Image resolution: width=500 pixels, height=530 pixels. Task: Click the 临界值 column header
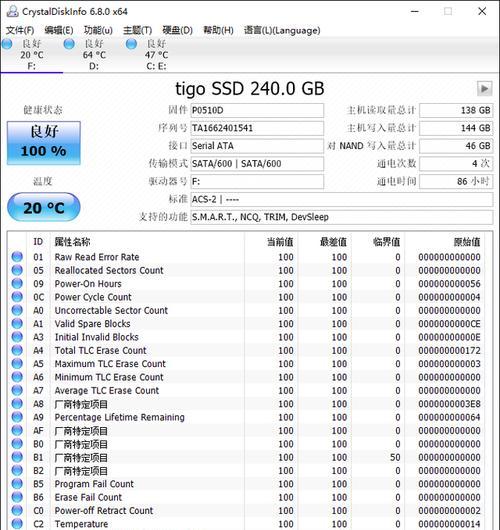[x=386, y=242]
